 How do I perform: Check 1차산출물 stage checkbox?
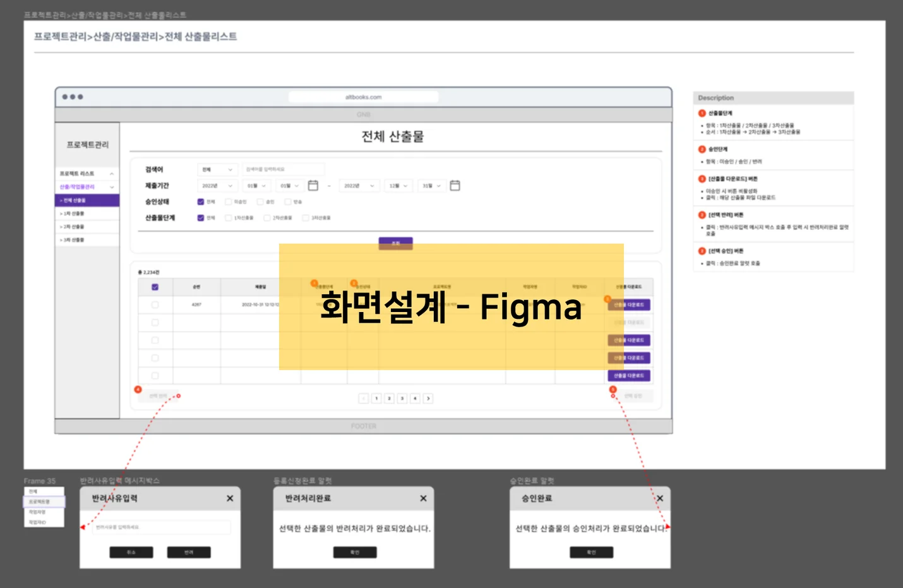[x=229, y=218]
